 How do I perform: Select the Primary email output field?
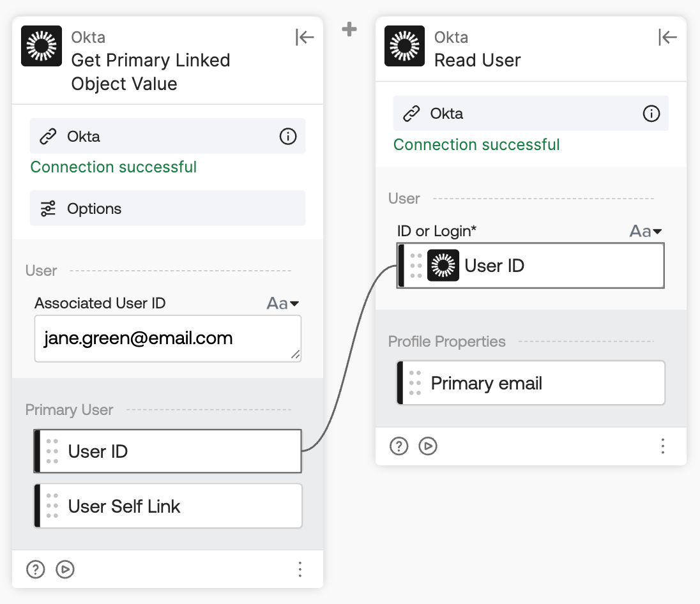click(x=531, y=383)
